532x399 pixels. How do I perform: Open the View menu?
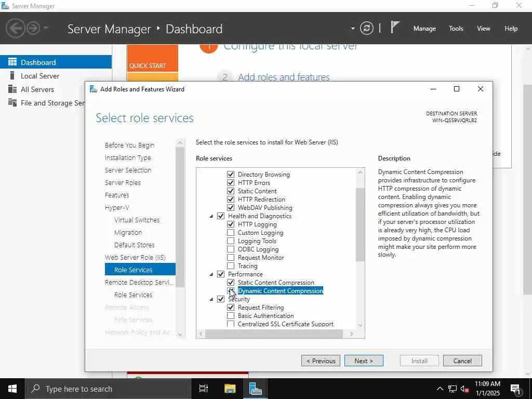484,29
